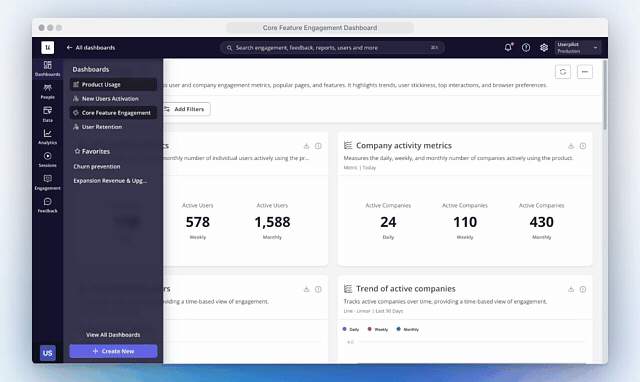The width and height of the screenshot is (640, 382).
Task: Open the three-dot more options menu
Action: point(584,72)
